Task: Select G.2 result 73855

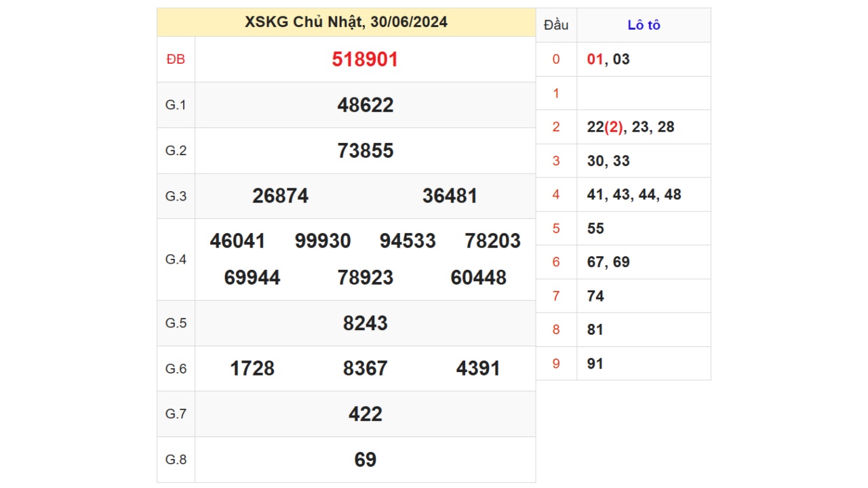Action: (365, 150)
